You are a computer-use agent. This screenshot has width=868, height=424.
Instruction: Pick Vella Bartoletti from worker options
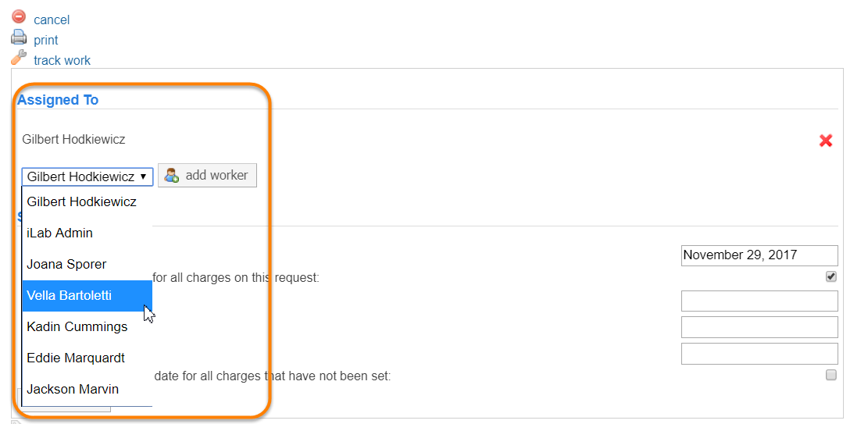(x=70, y=295)
